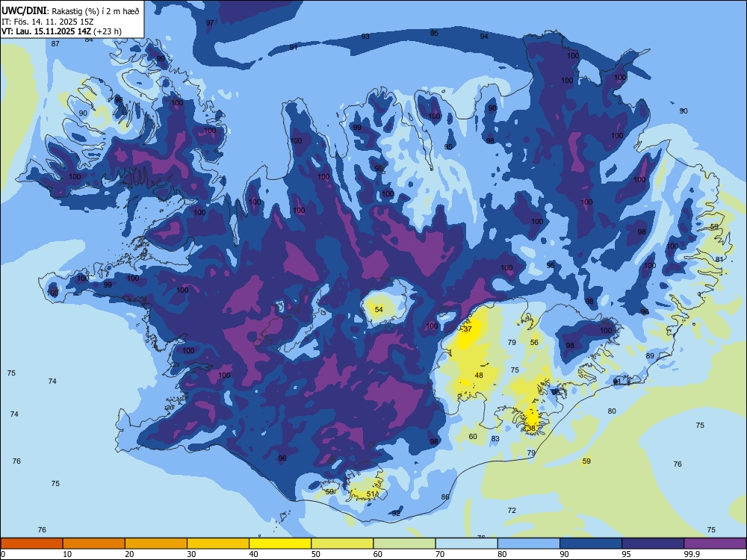Select the light blue 80–90 legend swatch

pos(529,544)
